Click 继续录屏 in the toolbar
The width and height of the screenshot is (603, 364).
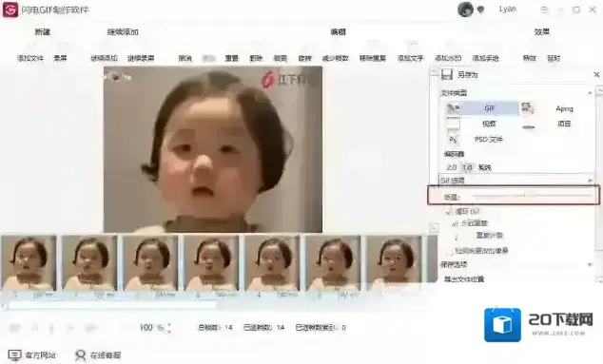(x=141, y=58)
